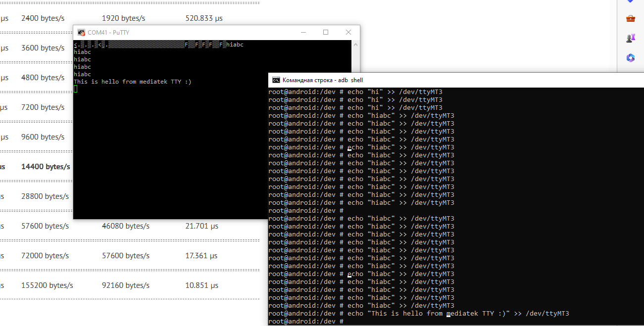Click the '9600 bytes/s' table cell
Viewport: 644px width, 326px height.
[x=43, y=137]
